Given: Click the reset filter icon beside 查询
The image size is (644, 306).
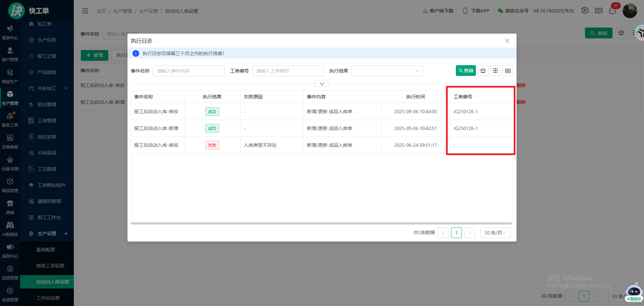Looking at the screenshot, I should coord(483,71).
